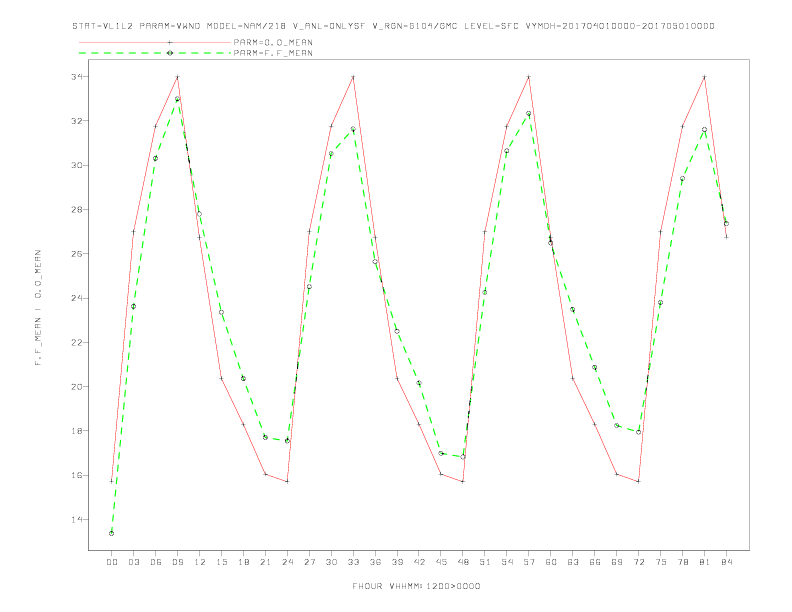Click x-axis forecast hour label 72
The height and width of the screenshot is (612, 792).
tap(638, 562)
